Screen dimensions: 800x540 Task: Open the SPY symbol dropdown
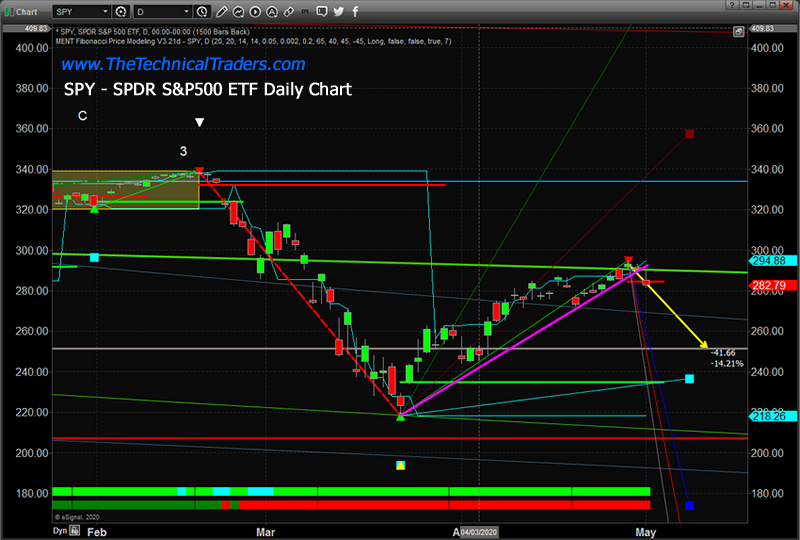pyautogui.click(x=82, y=11)
